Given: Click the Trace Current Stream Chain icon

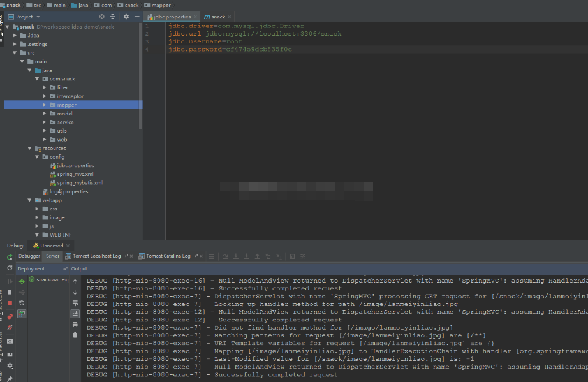Looking at the screenshot, I should click(x=303, y=256).
